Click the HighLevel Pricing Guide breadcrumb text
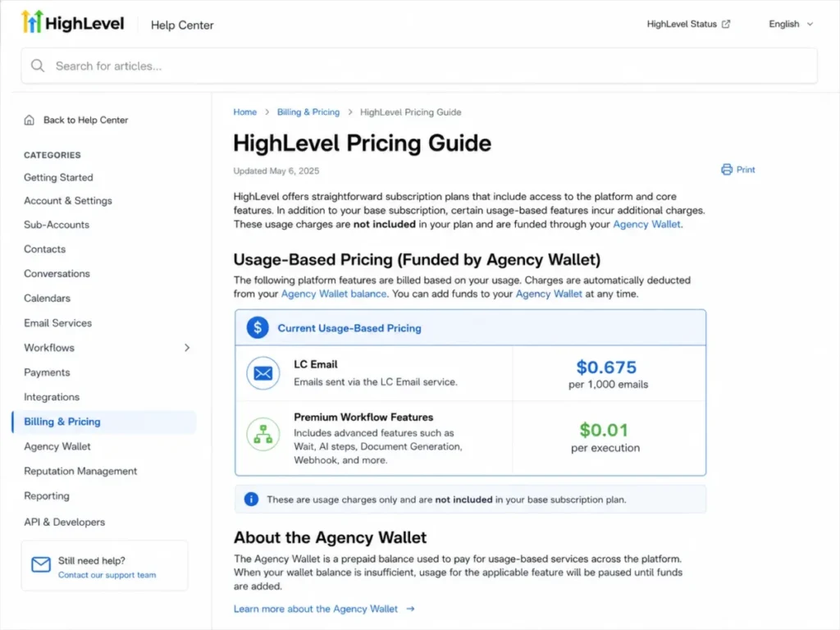840x630 pixels. point(410,112)
